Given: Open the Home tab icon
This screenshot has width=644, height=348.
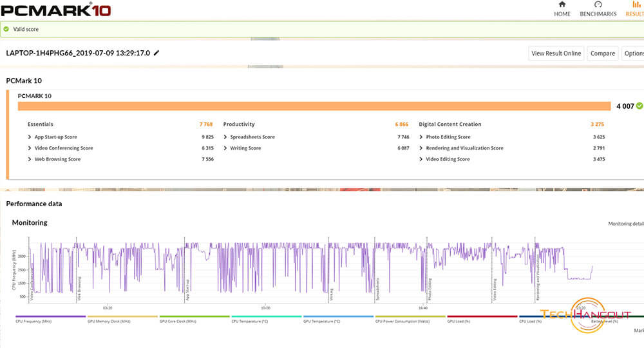Looking at the screenshot, I should click(562, 5).
